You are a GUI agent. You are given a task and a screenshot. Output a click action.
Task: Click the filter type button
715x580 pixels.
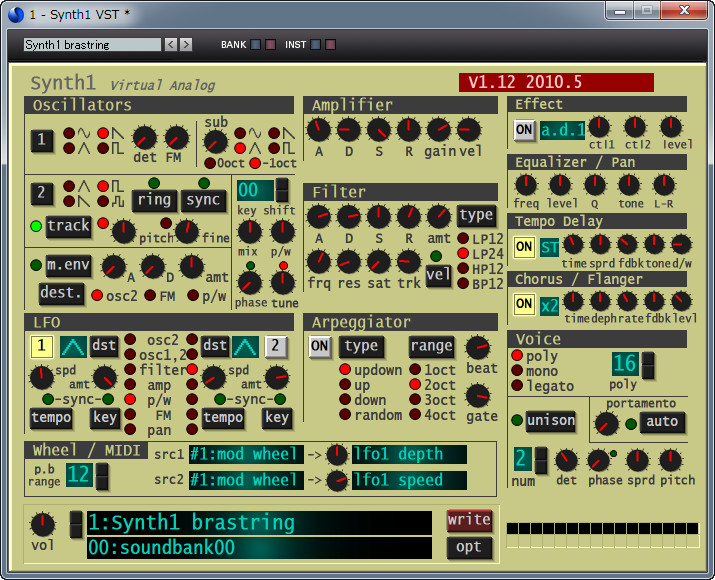click(x=476, y=216)
